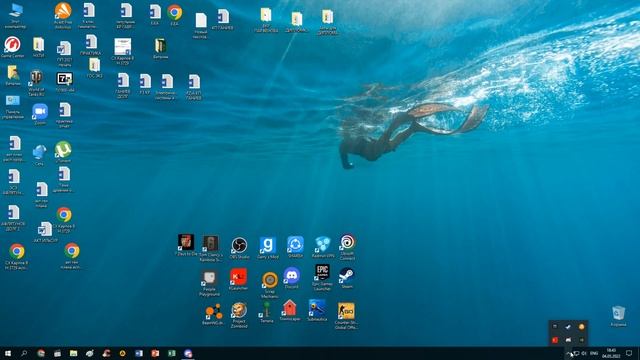The height and width of the screenshot is (360, 640).
Task: Open the OBS Studio desktop shortcut
Action: [239, 248]
